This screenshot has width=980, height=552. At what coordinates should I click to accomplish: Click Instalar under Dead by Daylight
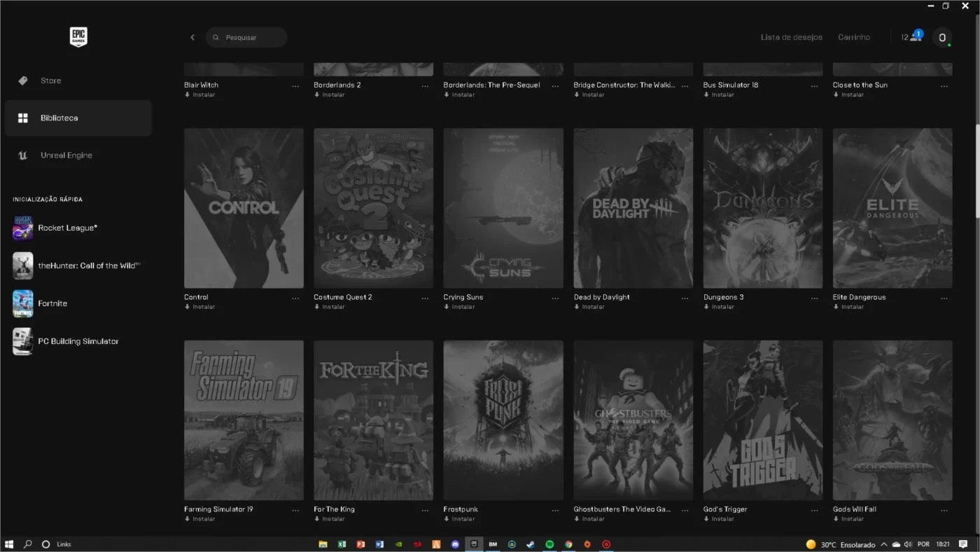(589, 307)
